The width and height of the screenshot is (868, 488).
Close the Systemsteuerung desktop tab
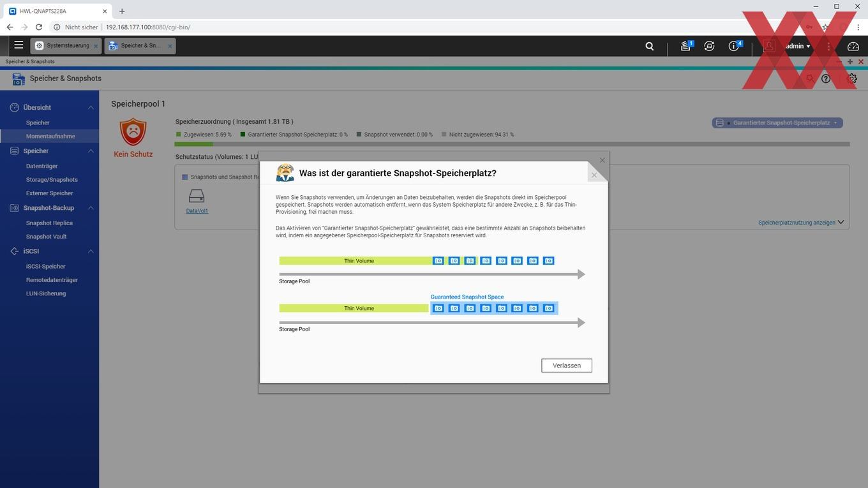pyautogui.click(x=96, y=46)
